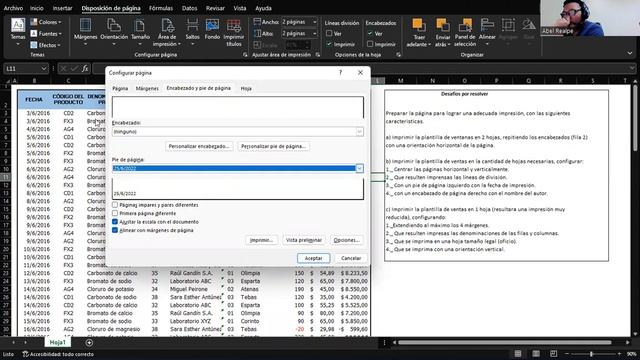Switch to the Fórmulas ribbon tab

click(x=161, y=8)
